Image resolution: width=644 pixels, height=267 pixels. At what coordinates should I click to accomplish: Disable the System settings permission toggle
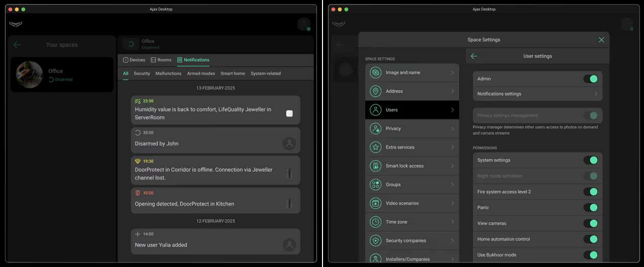[x=590, y=160]
